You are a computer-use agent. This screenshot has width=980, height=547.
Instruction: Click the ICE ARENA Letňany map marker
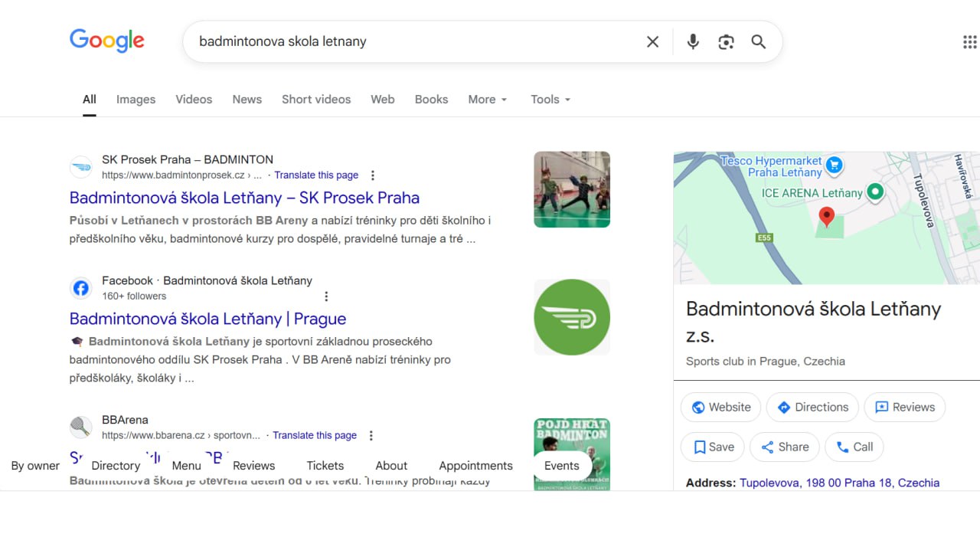coord(874,192)
